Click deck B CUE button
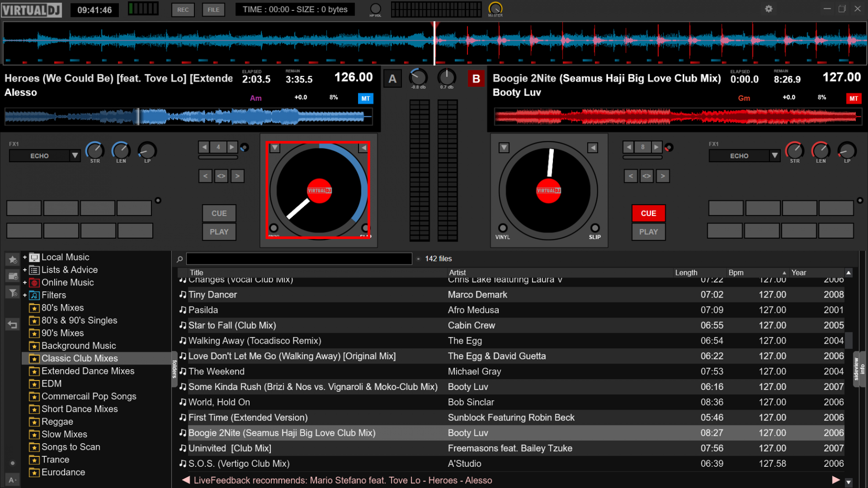Viewport: 868px width, 488px height. pyautogui.click(x=648, y=213)
